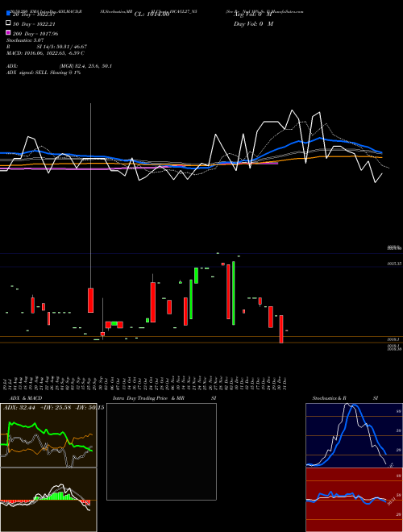
Task: Select the MACD values line
Action: pyautogui.click(x=45, y=53)
